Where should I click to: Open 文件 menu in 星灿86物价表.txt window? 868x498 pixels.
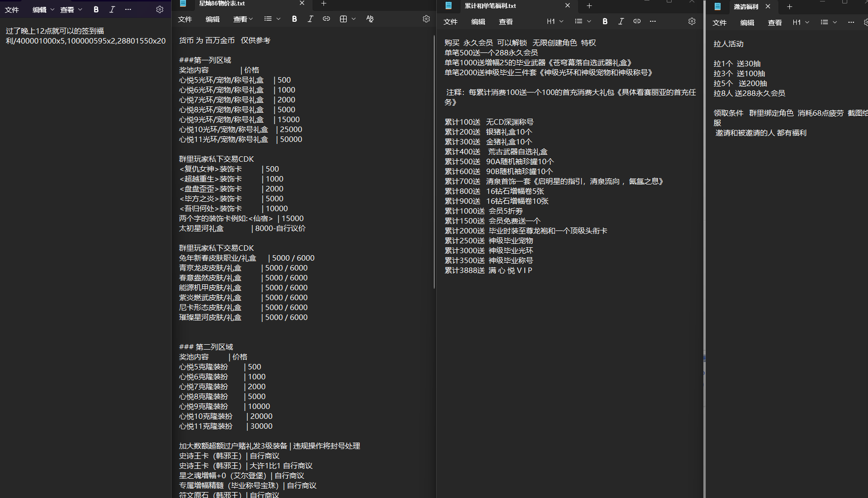(185, 19)
